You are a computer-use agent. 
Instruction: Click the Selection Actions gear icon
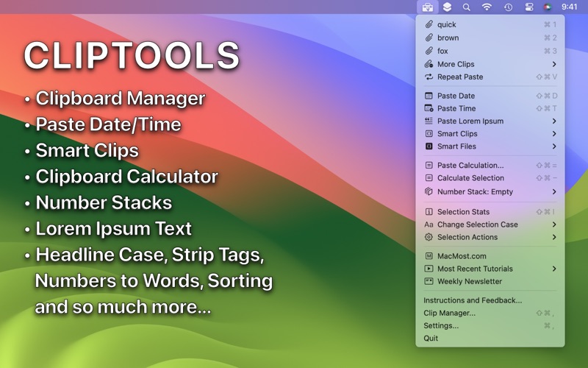pyautogui.click(x=429, y=237)
